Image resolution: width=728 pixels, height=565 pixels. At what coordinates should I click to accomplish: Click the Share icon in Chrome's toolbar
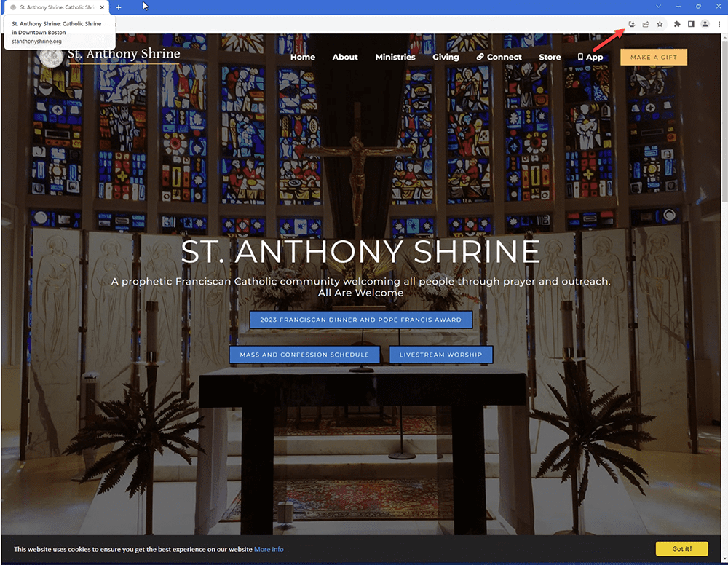coord(646,24)
